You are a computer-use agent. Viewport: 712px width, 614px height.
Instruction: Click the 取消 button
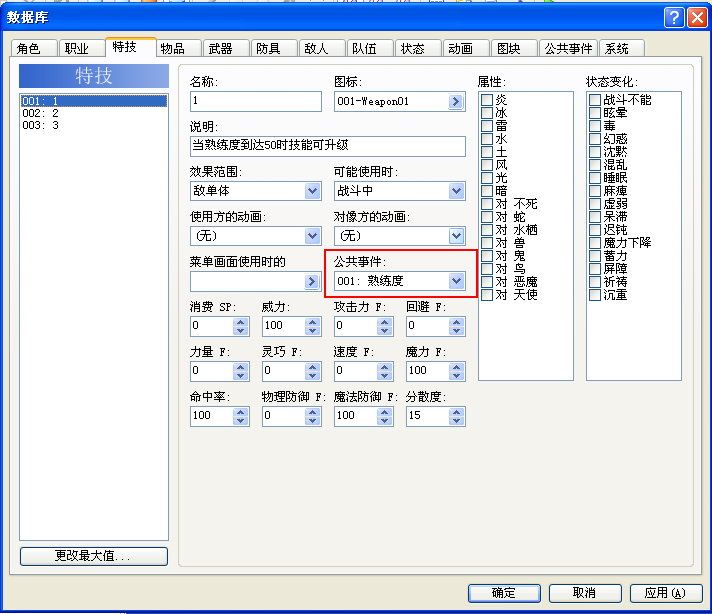click(x=585, y=593)
